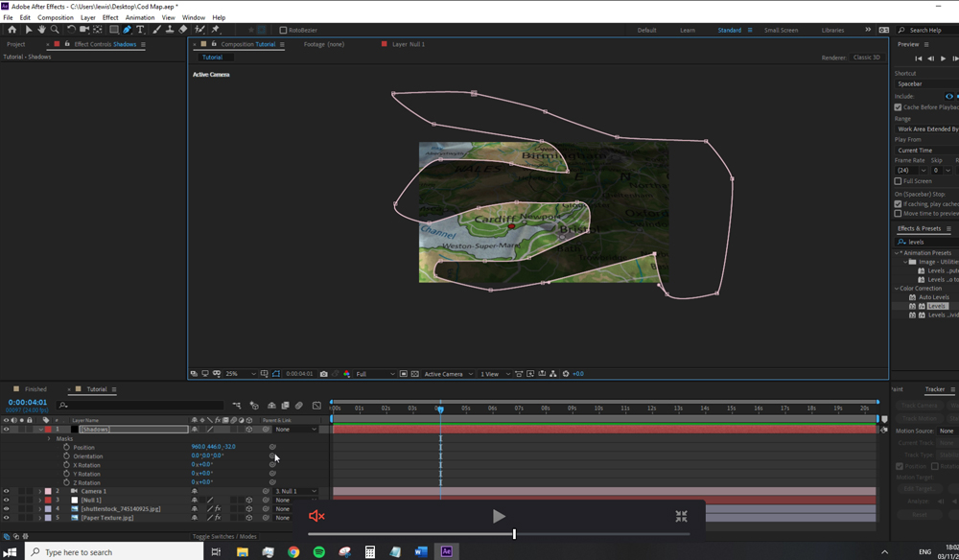Switch to the Finished timeline tab
This screenshot has height=560, width=959.
(x=35, y=389)
